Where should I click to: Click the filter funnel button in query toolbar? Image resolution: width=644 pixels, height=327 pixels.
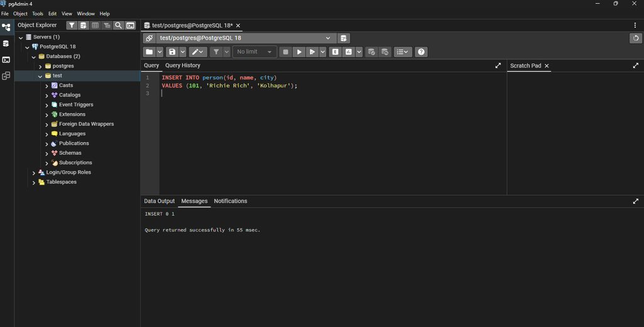coord(216,52)
